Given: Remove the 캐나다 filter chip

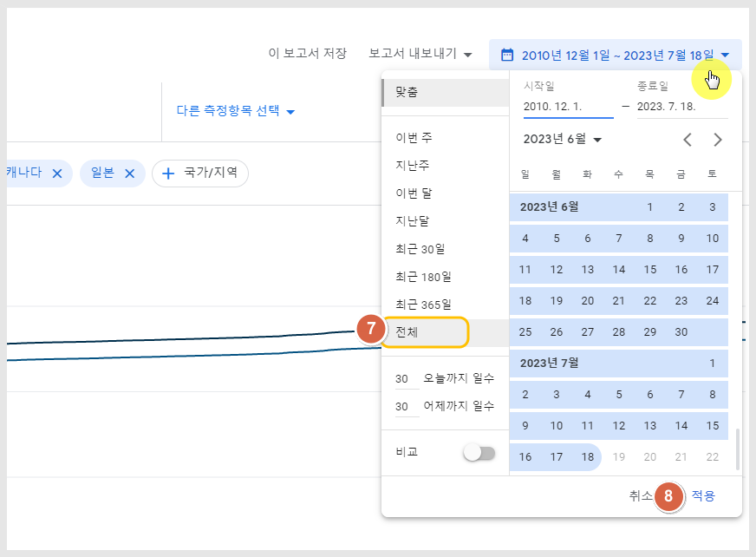Looking at the screenshot, I should (57, 174).
